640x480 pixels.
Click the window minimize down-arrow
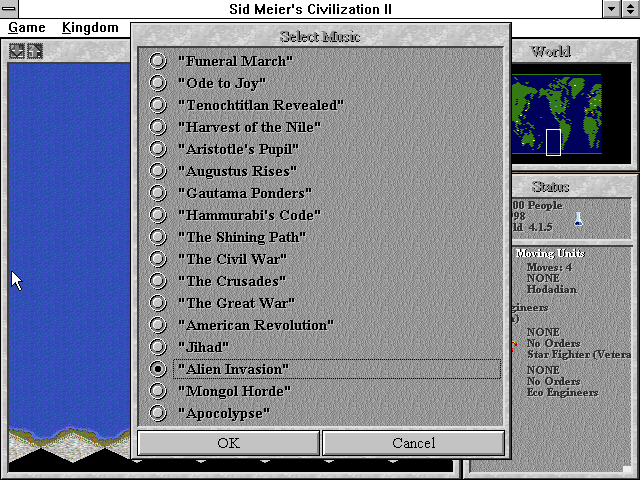pos(611,9)
